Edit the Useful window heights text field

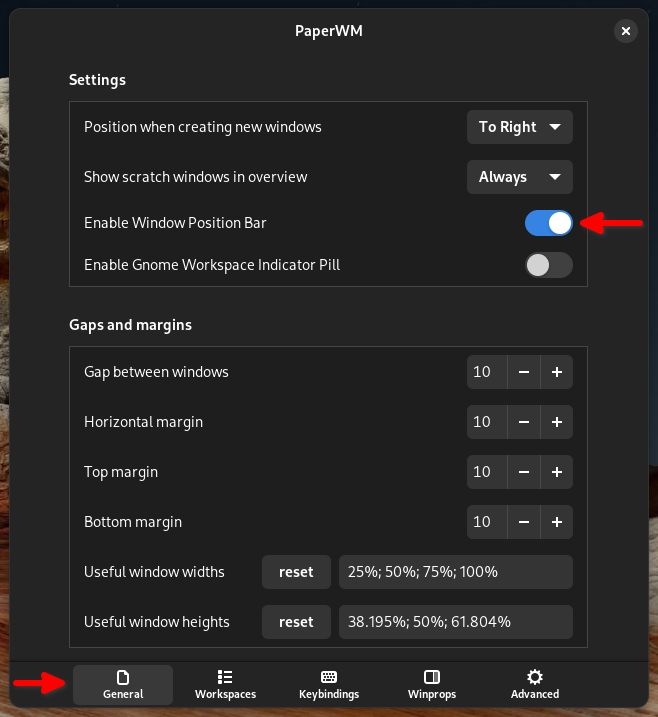point(455,622)
